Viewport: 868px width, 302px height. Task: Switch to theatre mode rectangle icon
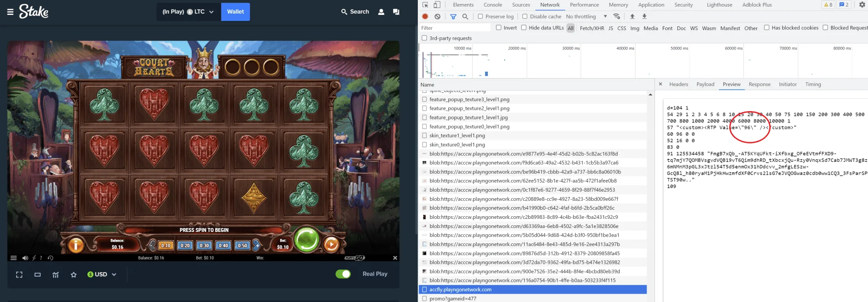pos(38,274)
